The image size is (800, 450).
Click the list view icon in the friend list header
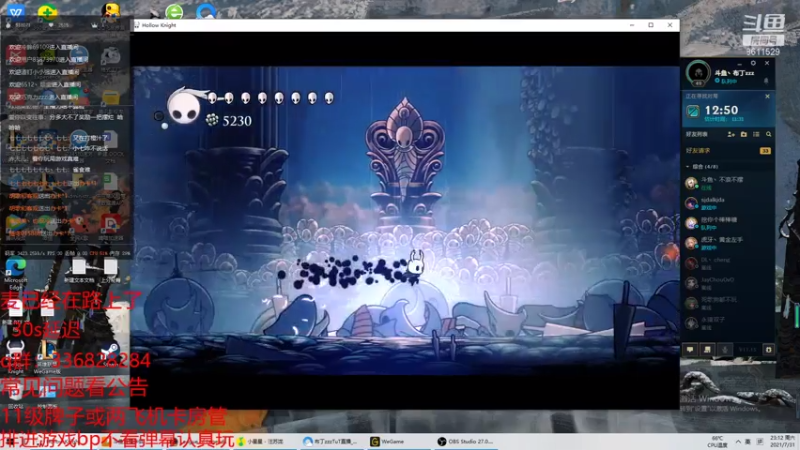[x=756, y=134]
